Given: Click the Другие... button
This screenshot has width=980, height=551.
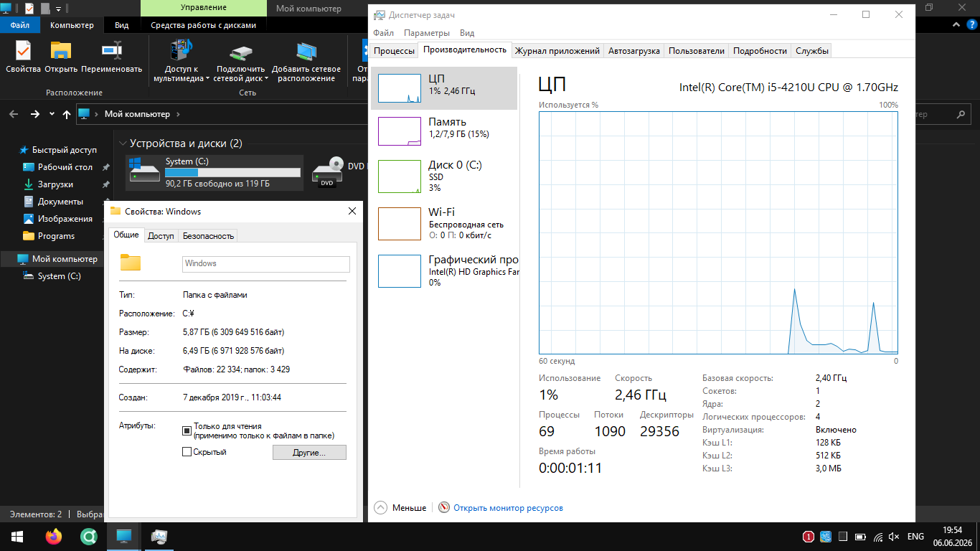Looking at the screenshot, I should pyautogui.click(x=309, y=453).
